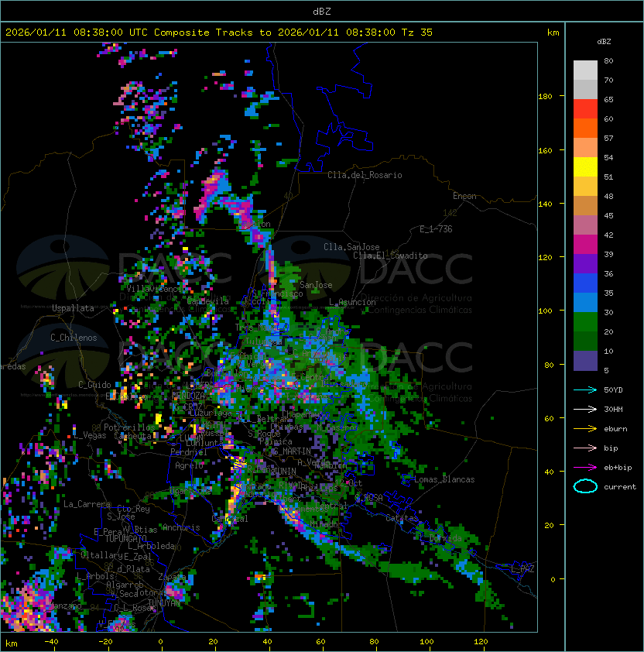Click the royal blue 35-36 dBZ swatch

coord(585,283)
